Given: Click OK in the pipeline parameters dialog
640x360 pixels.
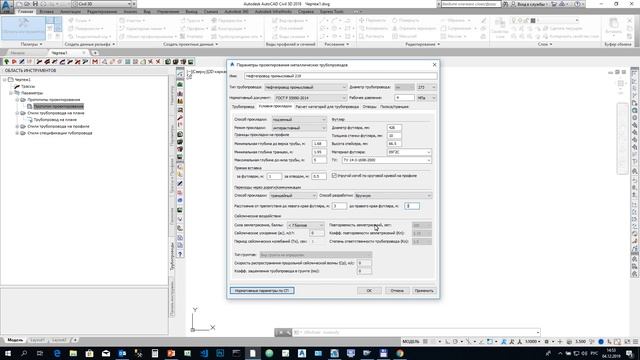Looking at the screenshot, I should [x=369, y=291].
